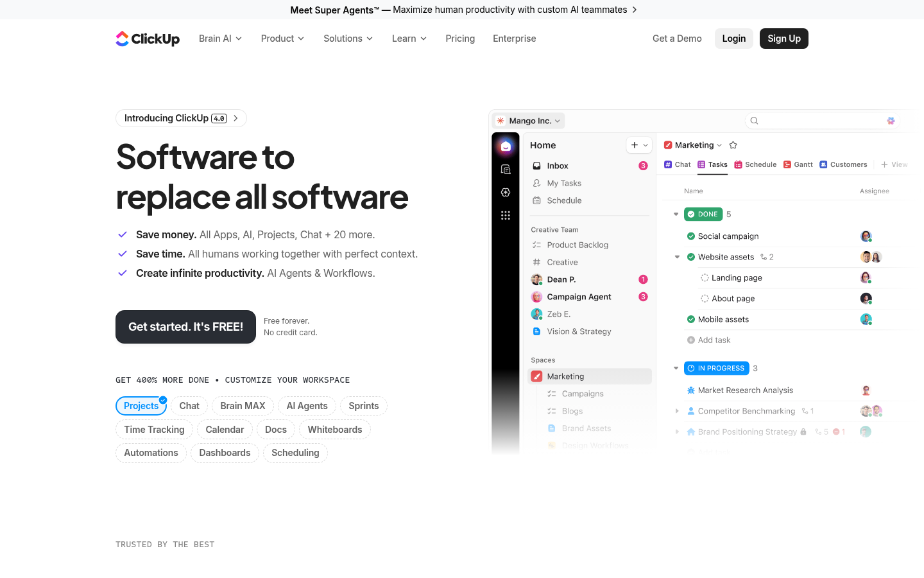Click the Website assets subtask count icon
Viewport: 924px width, 578px height.
click(764, 257)
